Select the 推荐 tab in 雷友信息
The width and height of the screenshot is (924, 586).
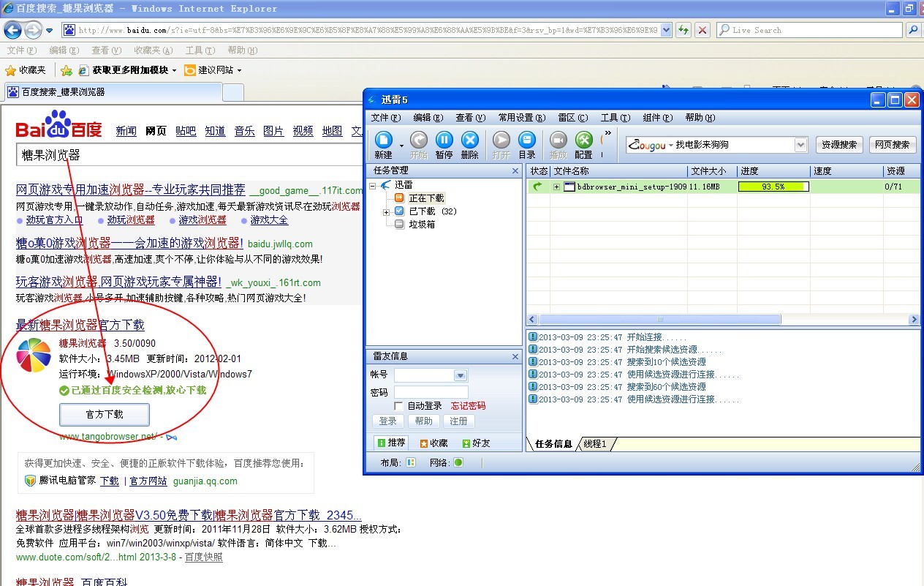(x=390, y=443)
